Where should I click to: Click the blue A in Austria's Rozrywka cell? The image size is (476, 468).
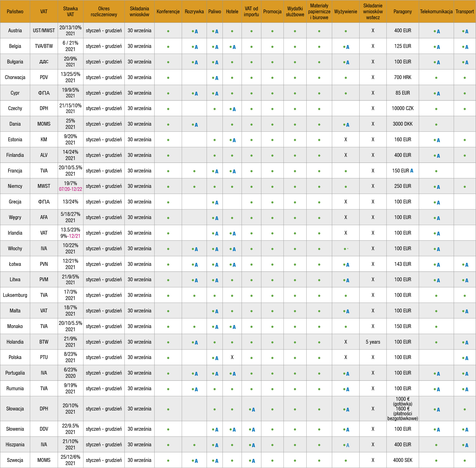pos(196,31)
